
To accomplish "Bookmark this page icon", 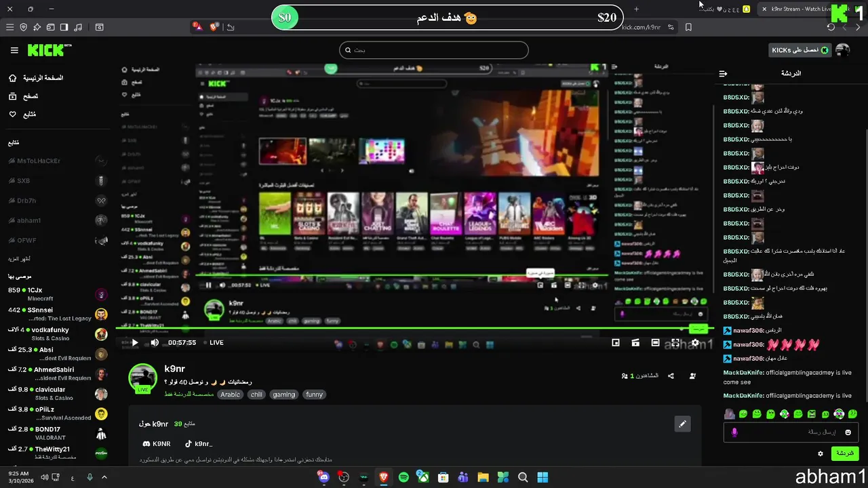I will [x=688, y=27].
